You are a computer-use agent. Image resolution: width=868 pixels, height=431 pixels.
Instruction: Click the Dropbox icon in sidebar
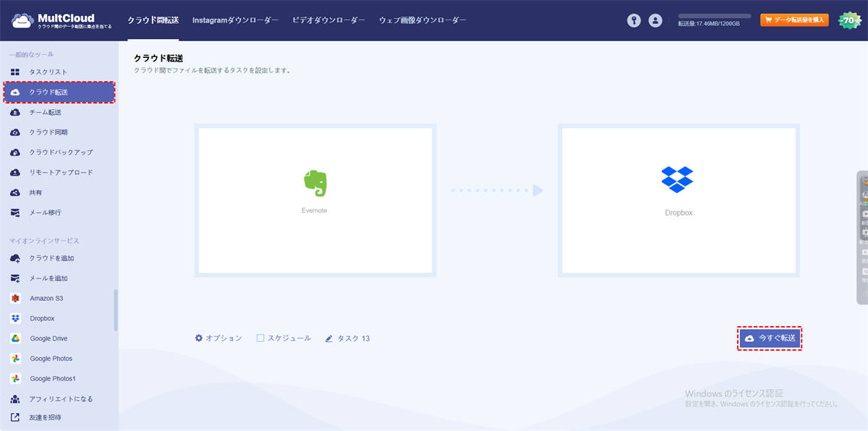pos(15,318)
